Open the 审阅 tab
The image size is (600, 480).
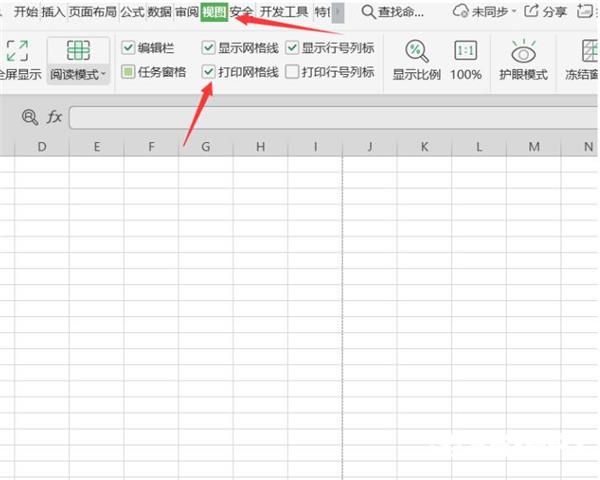187,12
